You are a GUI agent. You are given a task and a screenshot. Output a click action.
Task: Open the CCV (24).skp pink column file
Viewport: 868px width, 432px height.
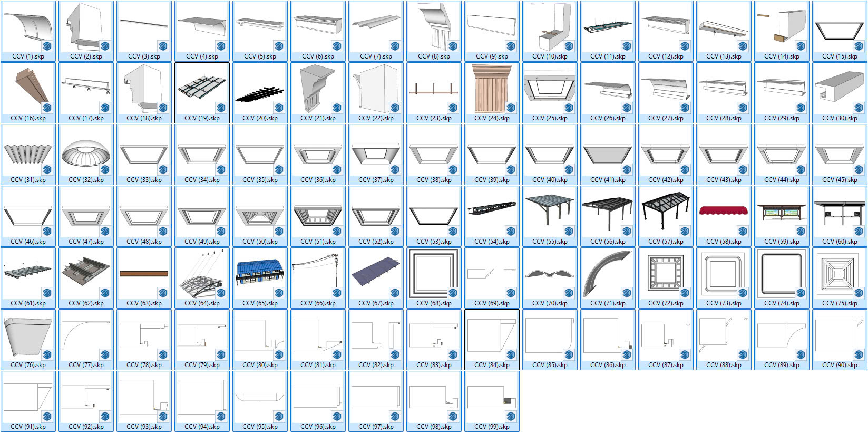(x=491, y=88)
